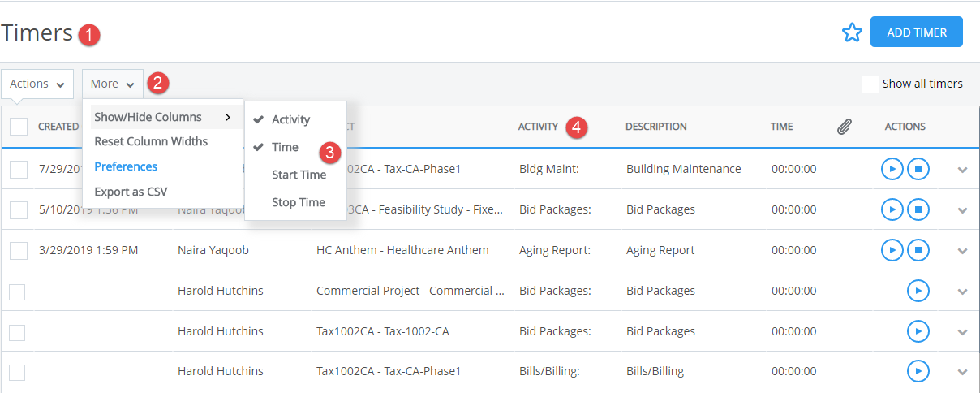Play the Bills/Billing timer
Viewport: 980px width, 393px height.
918,371
